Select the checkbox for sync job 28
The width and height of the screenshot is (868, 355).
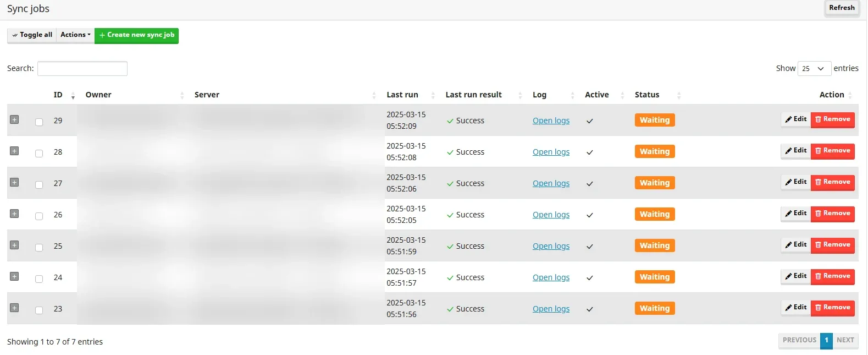click(x=39, y=153)
